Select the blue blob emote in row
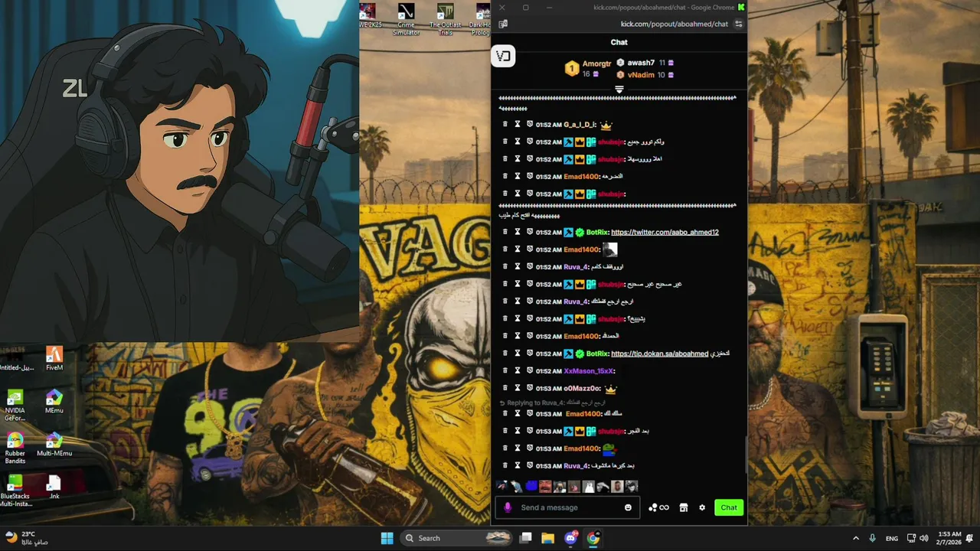980x551 pixels. pos(531,486)
